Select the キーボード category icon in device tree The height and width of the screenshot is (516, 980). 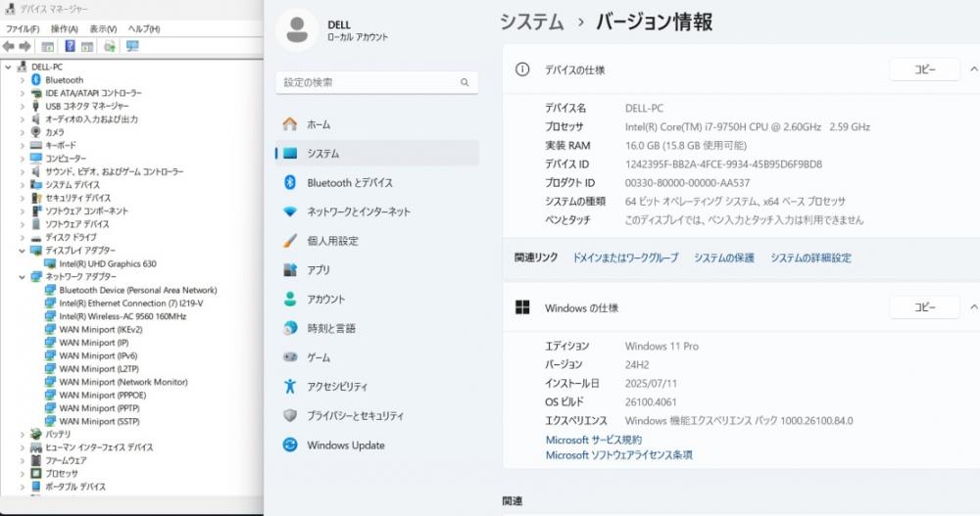coord(36,145)
